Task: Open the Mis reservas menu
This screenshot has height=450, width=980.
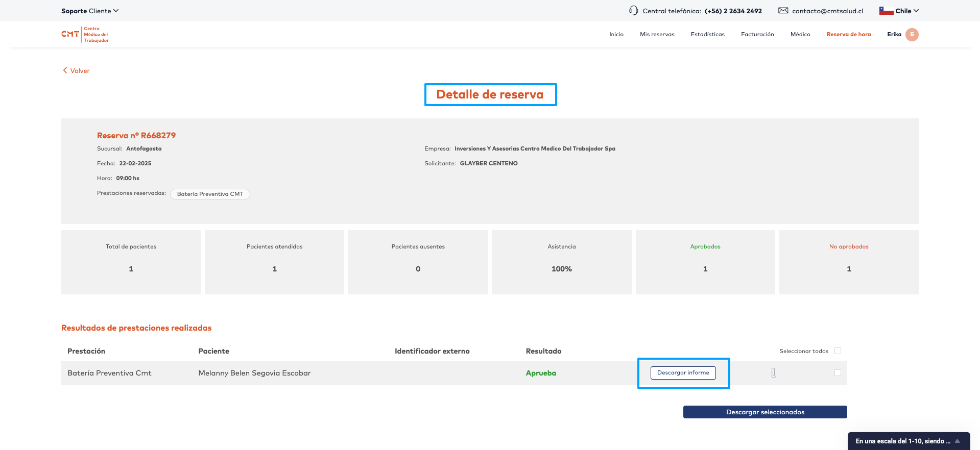Action: pos(657,35)
